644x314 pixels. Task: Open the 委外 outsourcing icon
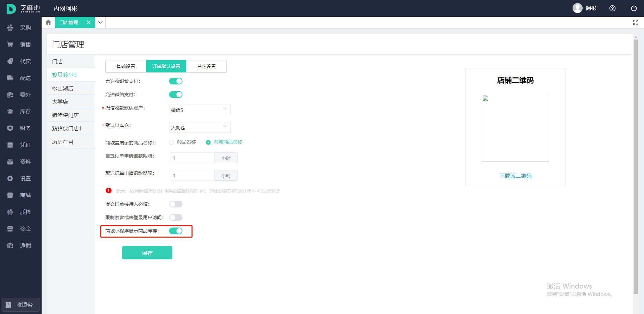pos(10,95)
